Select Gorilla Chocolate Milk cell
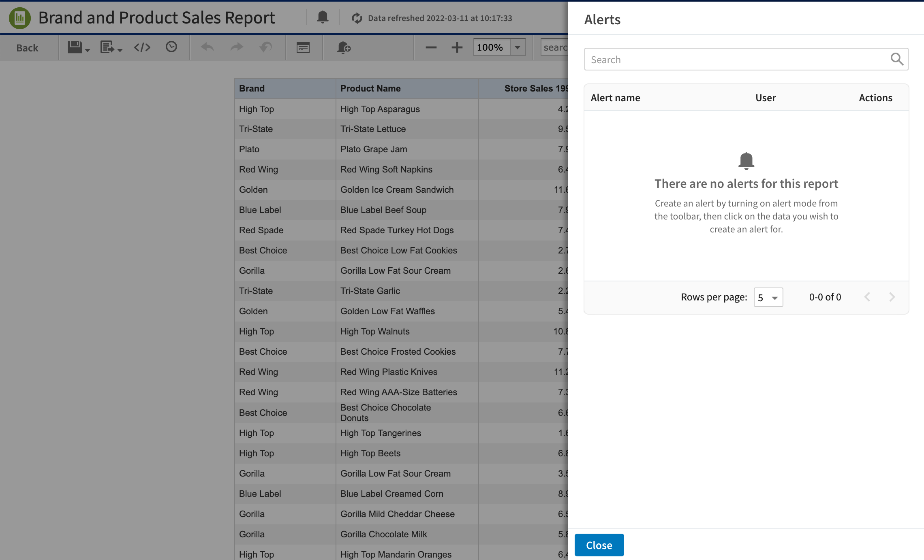The image size is (924, 560). [x=407, y=534]
